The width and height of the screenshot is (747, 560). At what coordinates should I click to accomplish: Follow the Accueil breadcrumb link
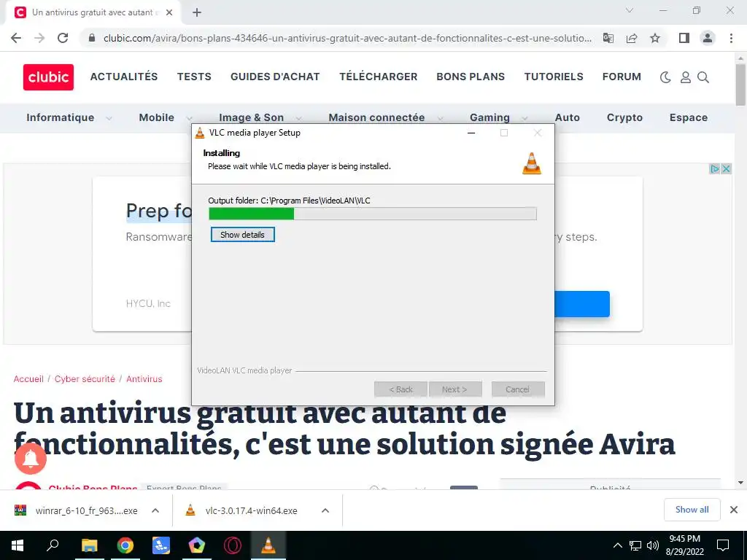(28, 379)
